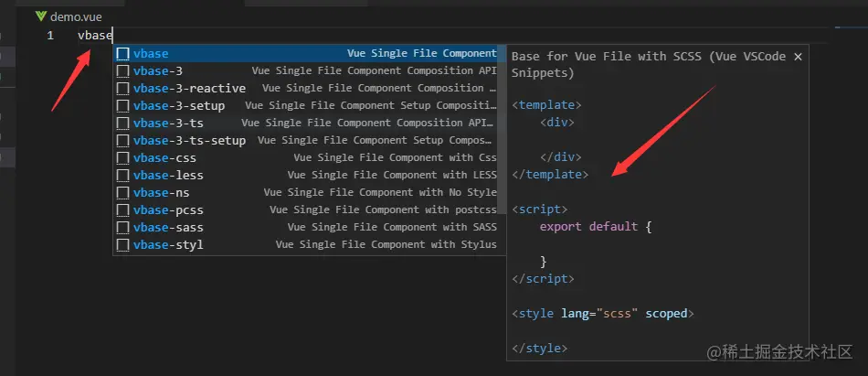Click 'Vue Single File Component with No Style' description
This screenshot has width=868, height=376.
[x=380, y=192]
